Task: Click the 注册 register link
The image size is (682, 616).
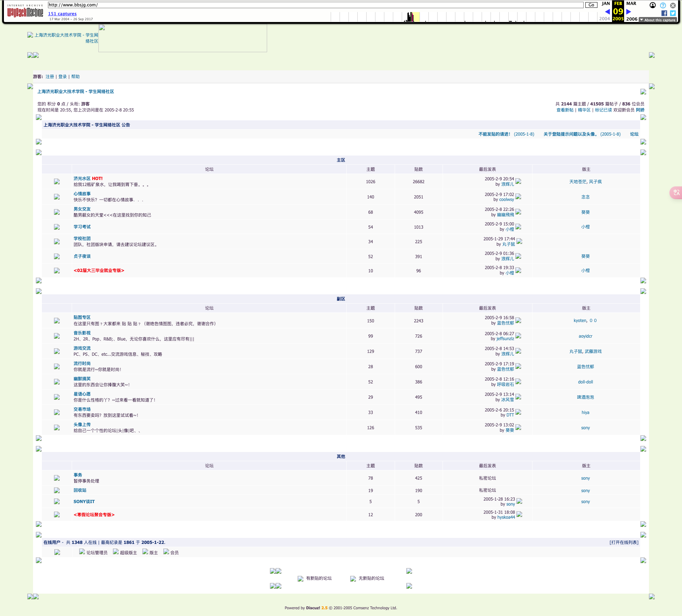Action: point(50,77)
